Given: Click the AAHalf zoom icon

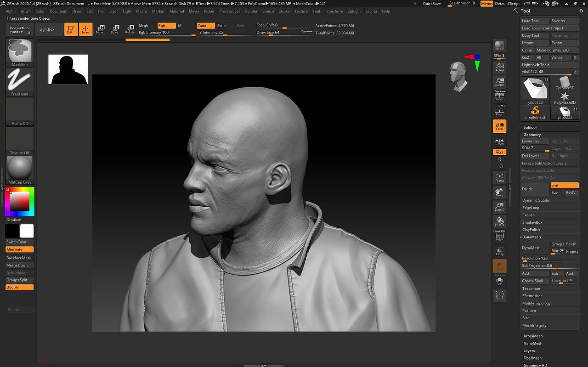Looking at the screenshot, I should tap(499, 82).
